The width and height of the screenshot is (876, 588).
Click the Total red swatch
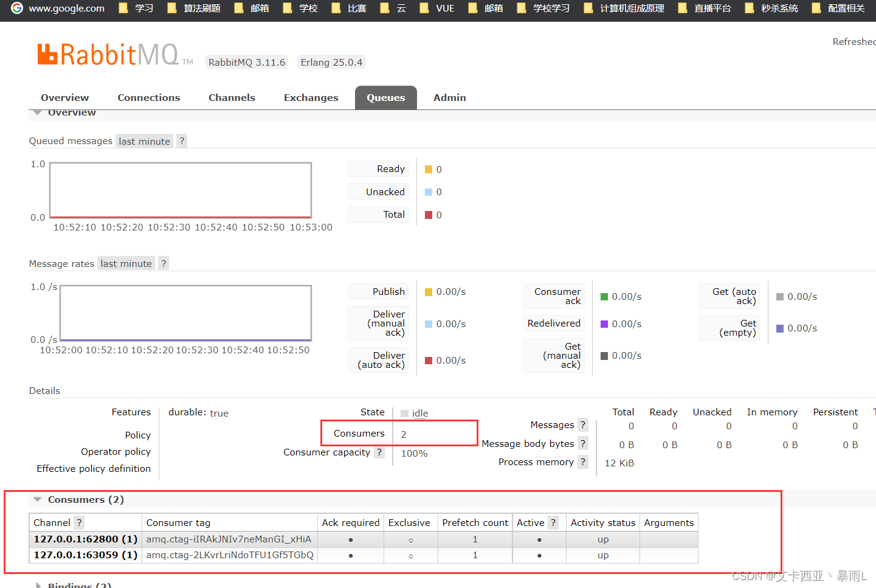tap(429, 215)
